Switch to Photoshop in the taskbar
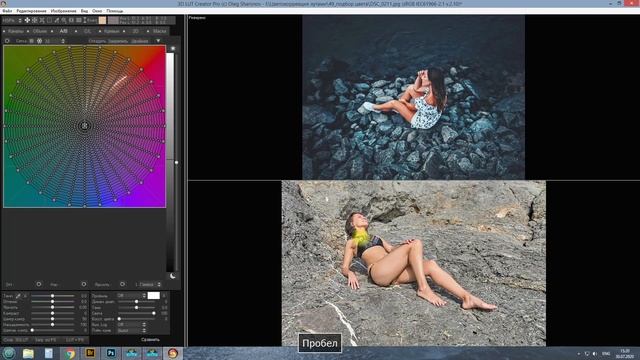The height and width of the screenshot is (360, 640). pos(111,353)
